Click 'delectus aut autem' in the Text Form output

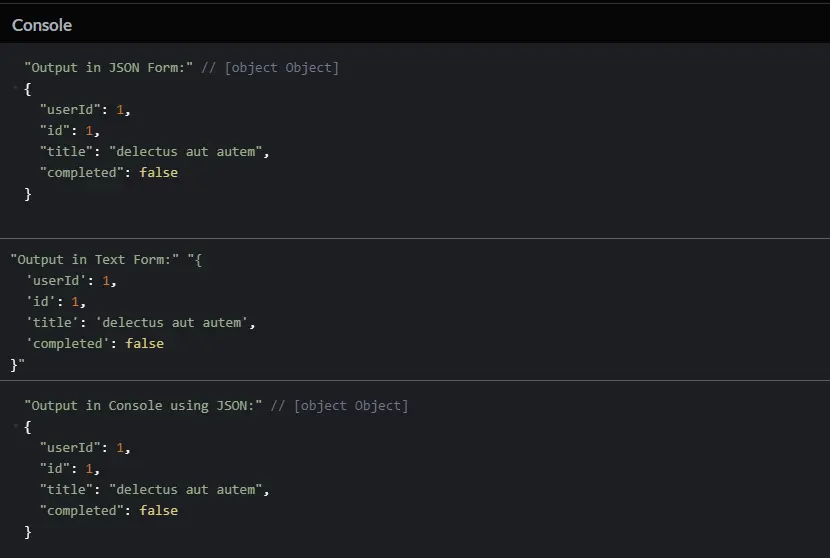(175, 323)
